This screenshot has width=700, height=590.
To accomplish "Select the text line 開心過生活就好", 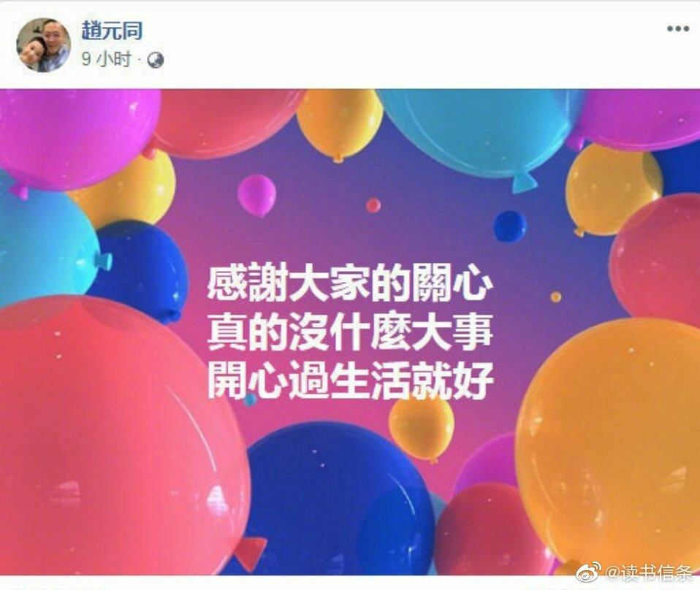I will tap(350, 382).
